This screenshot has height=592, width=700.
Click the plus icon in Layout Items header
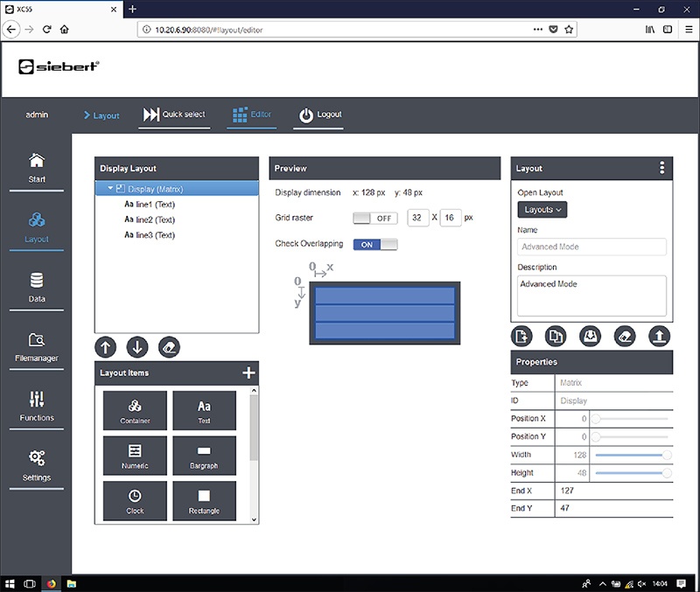[x=249, y=373]
